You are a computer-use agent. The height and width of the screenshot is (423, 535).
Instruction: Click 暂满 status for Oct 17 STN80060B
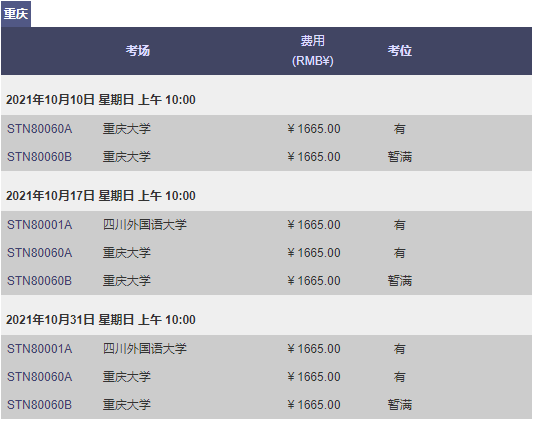(x=400, y=281)
